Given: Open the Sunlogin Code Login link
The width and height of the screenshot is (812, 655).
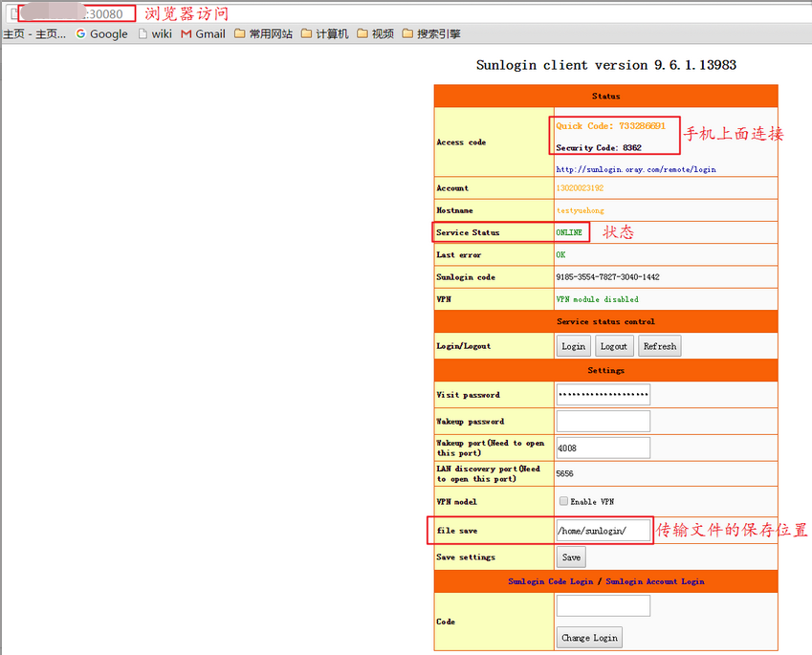Looking at the screenshot, I should click(551, 581).
